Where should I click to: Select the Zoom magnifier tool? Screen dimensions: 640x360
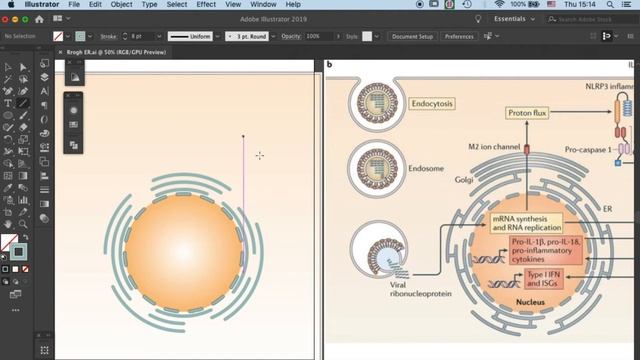pyautogui.click(x=23, y=224)
